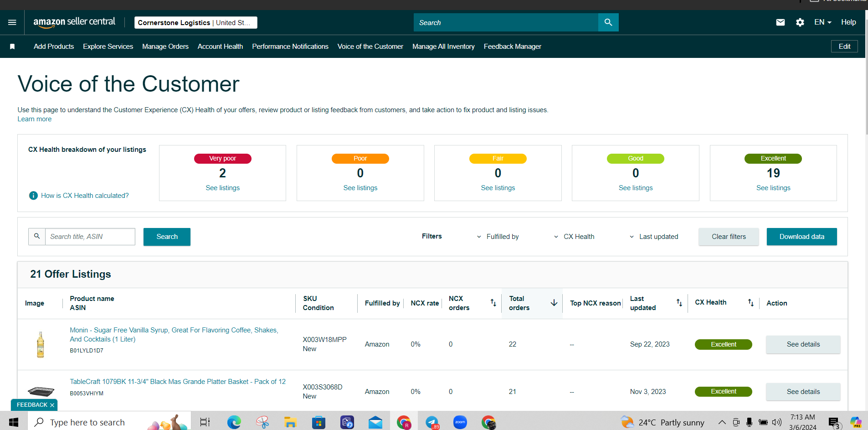The height and width of the screenshot is (430, 868).
Task: Click the 24°C Partly sunny weather widget
Action: [663, 422]
